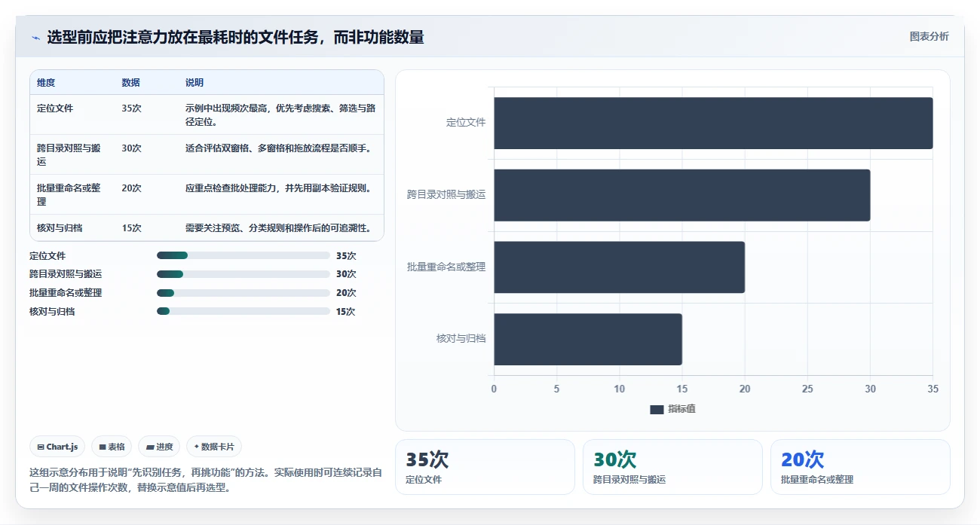Screen dimensions: 980x525
Task: Click the 表格 tag
Action: [112, 447]
